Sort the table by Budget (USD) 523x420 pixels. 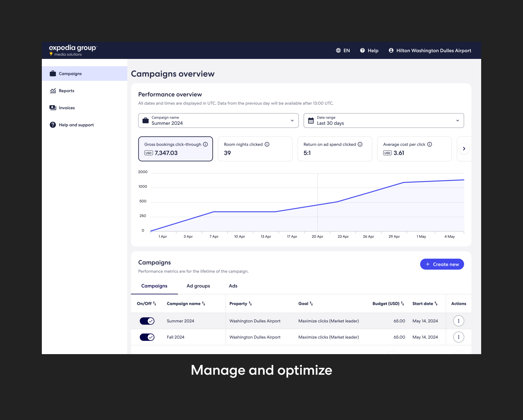click(x=388, y=304)
